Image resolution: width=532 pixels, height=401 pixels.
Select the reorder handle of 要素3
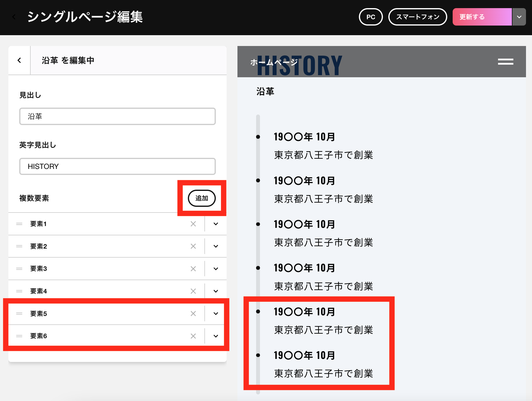coord(19,269)
